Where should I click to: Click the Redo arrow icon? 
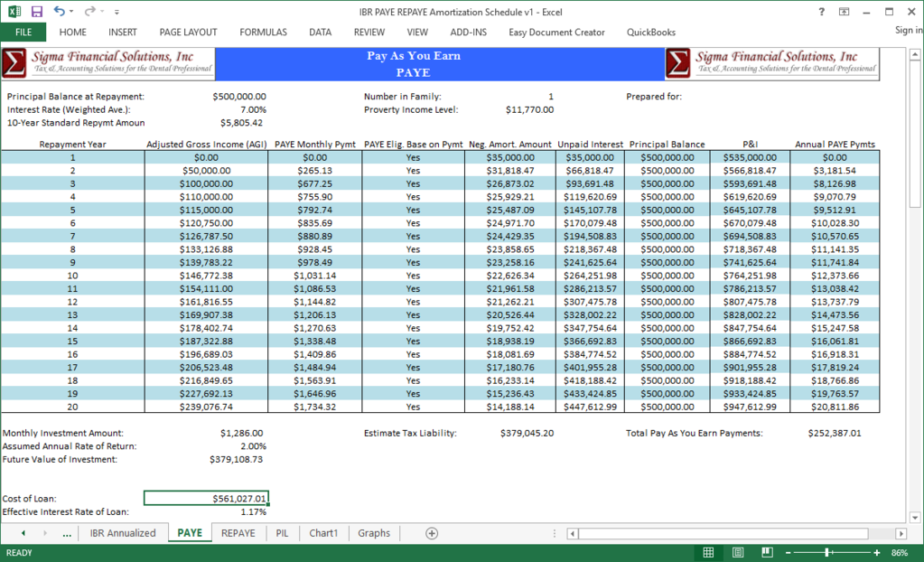pos(89,11)
